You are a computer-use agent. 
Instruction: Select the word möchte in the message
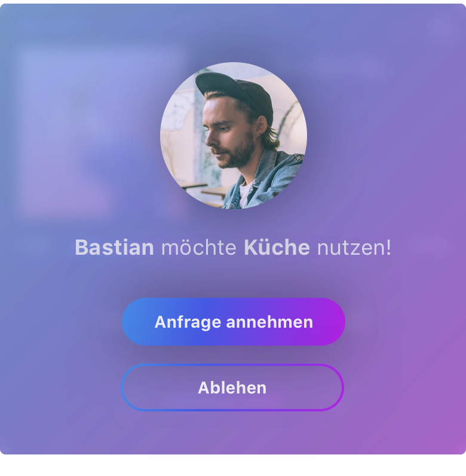199,248
